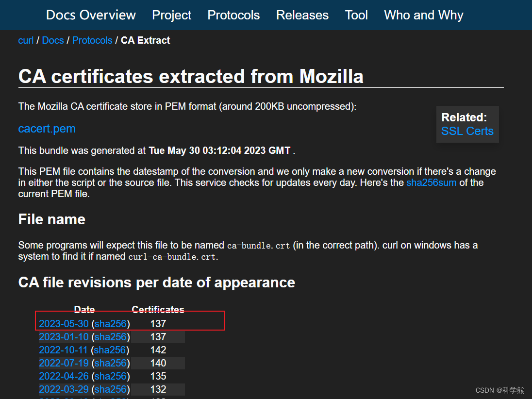Open sha256 link for 2022-10-11
532x399 pixels.
click(x=110, y=350)
